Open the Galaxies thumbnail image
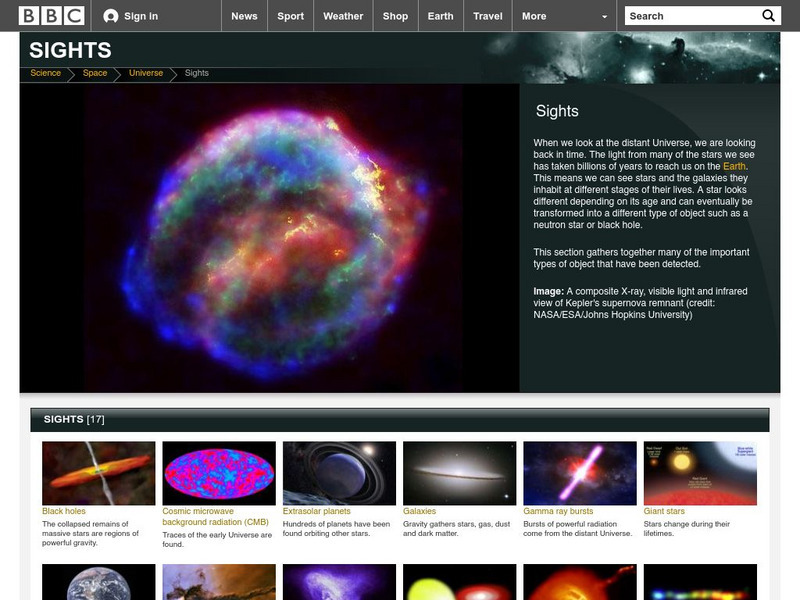Image resolution: width=800 pixels, height=600 pixels. tap(460, 473)
